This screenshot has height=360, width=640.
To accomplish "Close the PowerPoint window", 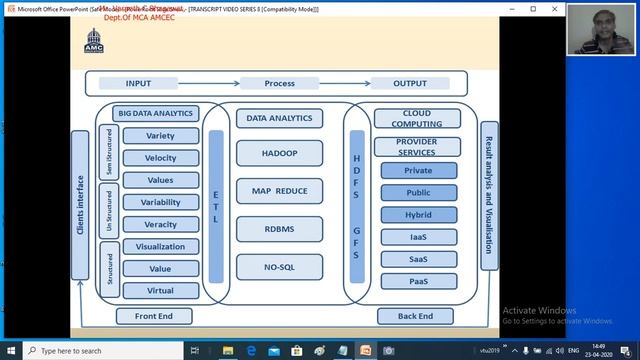I will 554,9.
